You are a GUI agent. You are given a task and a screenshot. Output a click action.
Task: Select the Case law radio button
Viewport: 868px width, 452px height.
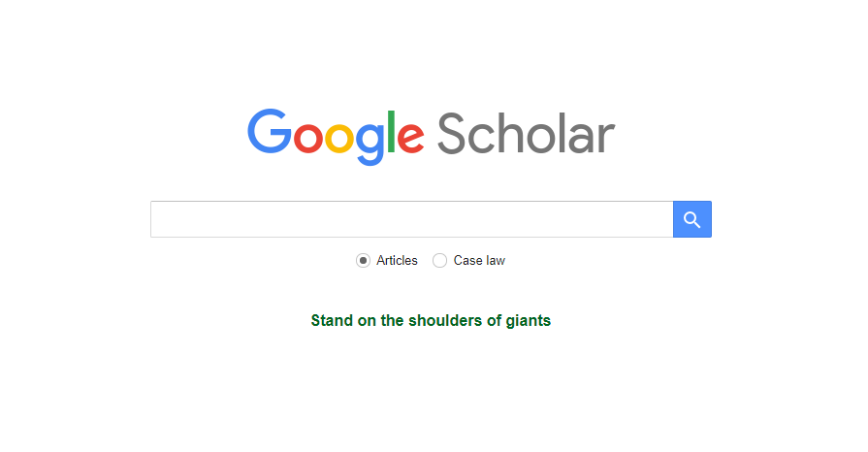[439, 260]
